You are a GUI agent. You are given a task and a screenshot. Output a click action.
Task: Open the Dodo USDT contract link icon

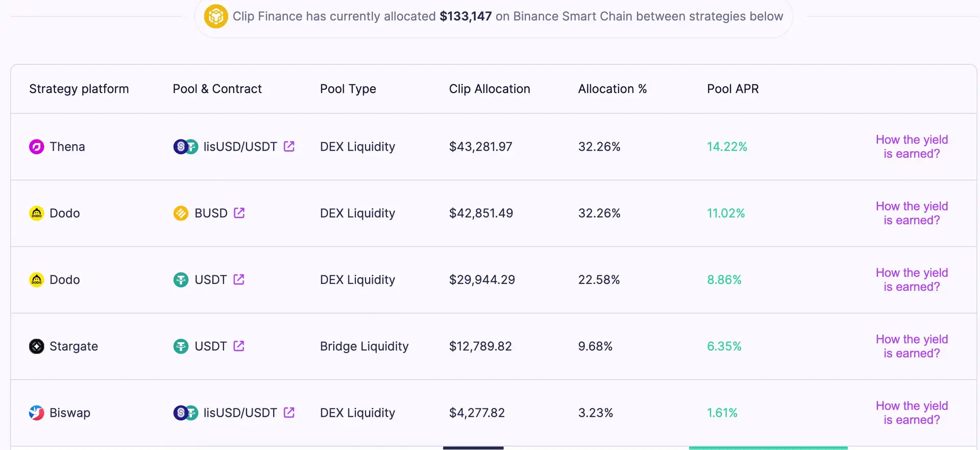(x=238, y=279)
